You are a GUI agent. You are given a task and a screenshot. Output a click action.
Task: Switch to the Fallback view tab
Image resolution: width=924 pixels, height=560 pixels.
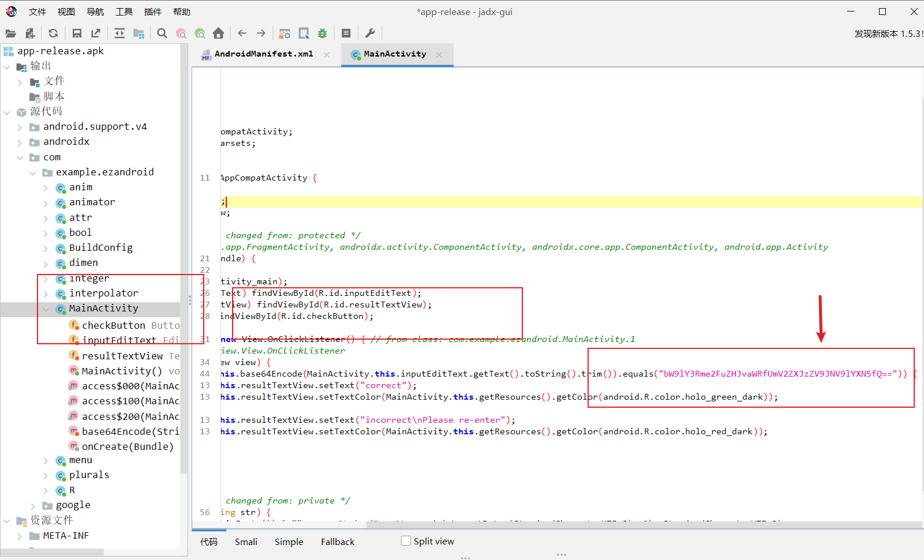point(338,542)
